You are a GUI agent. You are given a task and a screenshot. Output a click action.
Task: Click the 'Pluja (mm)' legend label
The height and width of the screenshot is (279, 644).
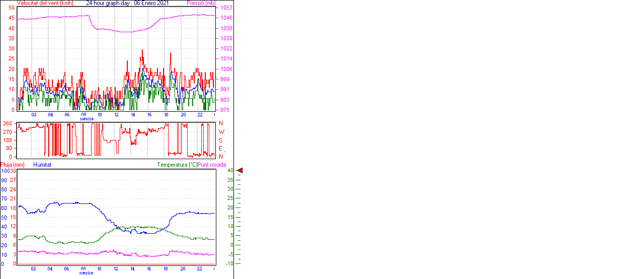[x=13, y=165]
